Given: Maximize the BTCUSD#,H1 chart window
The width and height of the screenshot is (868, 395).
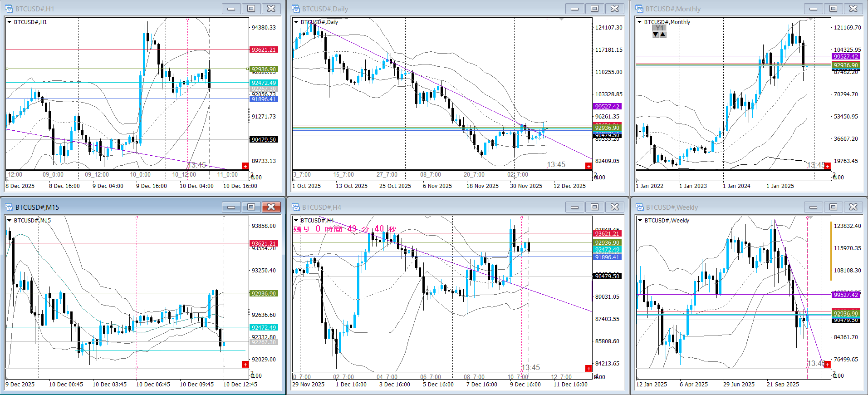Looking at the screenshot, I should click(251, 9).
